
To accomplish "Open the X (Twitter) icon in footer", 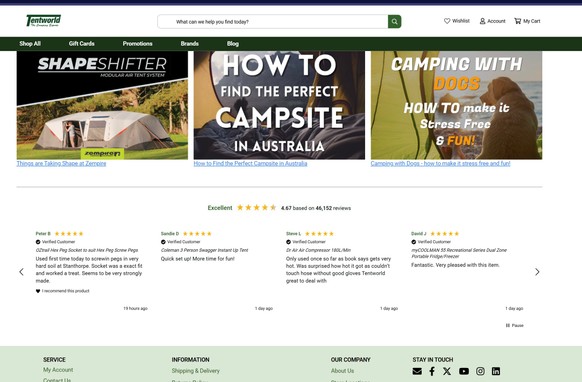I will [x=447, y=371].
